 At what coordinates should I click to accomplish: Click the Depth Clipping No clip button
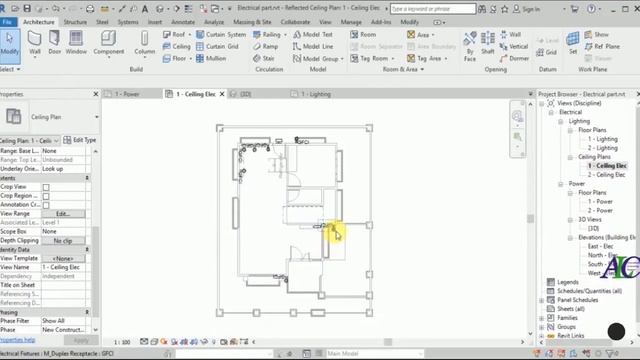coord(63,241)
